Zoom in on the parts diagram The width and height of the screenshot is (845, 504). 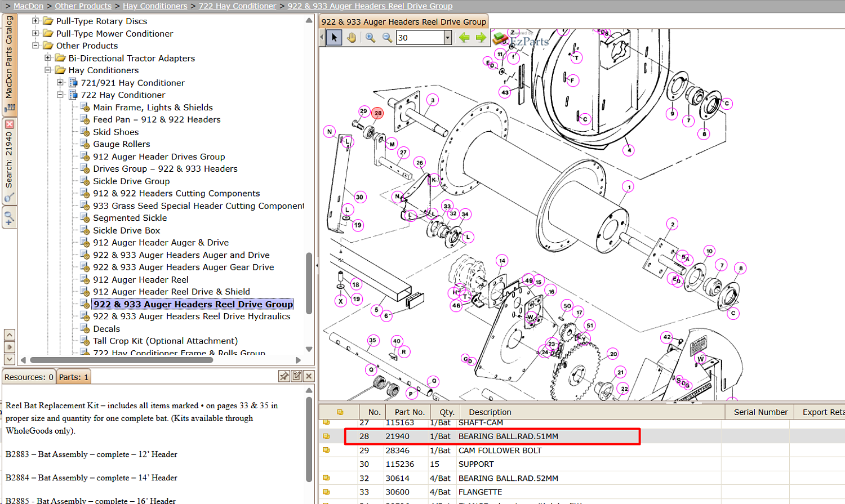(370, 38)
